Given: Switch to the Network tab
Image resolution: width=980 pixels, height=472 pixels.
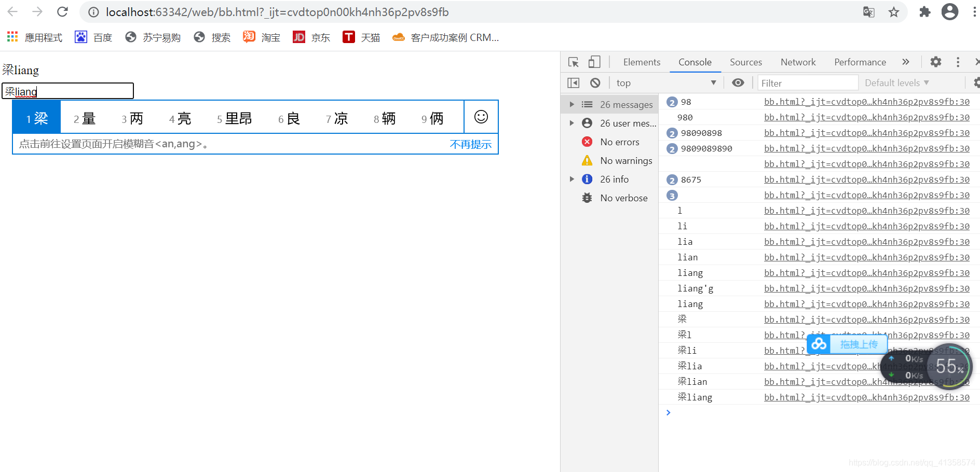Looking at the screenshot, I should point(798,62).
